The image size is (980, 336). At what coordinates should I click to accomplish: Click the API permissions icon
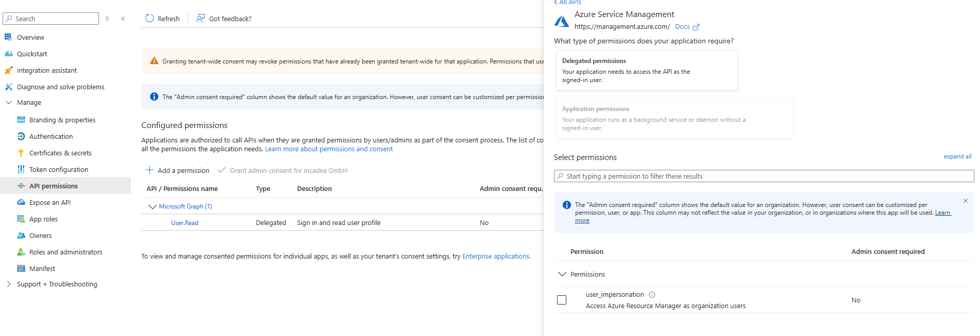(x=21, y=186)
